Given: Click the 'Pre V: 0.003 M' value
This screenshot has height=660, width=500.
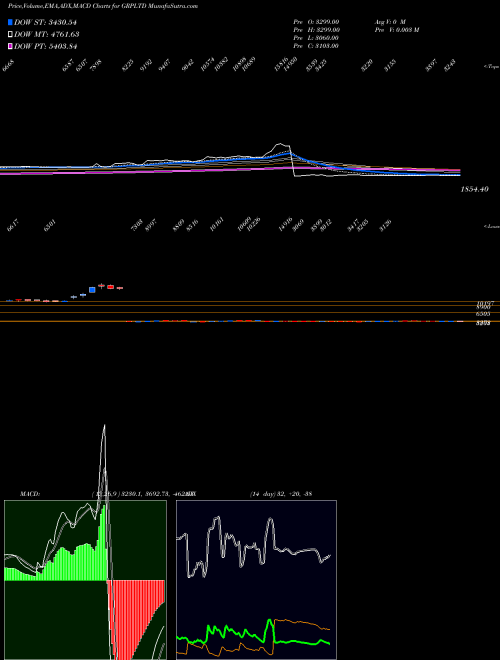Looking at the screenshot, I should pyautogui.click(x=396, y=30).
